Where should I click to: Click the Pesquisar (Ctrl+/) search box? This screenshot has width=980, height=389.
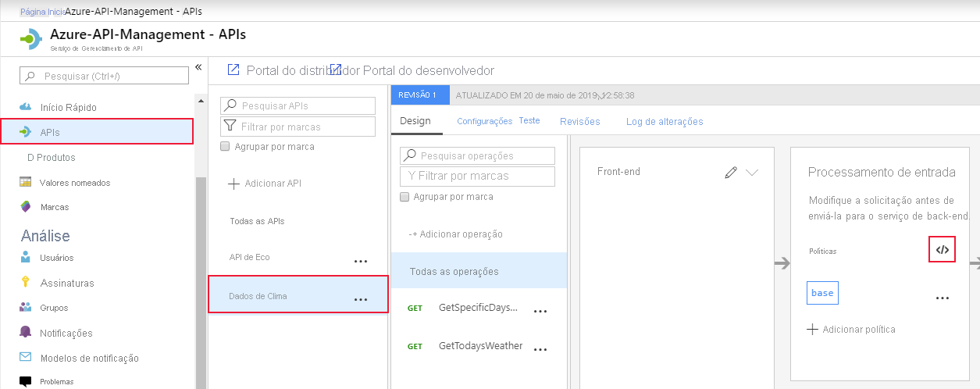tap(104, 76)
